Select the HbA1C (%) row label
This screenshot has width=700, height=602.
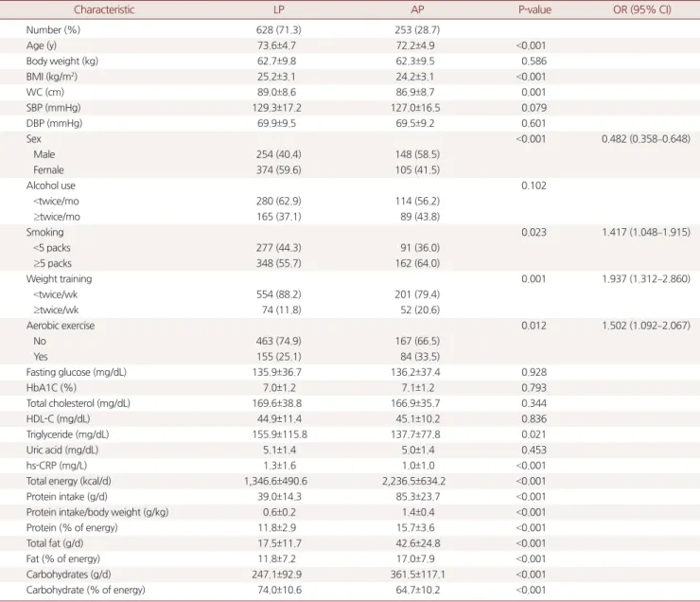[51, 388]
